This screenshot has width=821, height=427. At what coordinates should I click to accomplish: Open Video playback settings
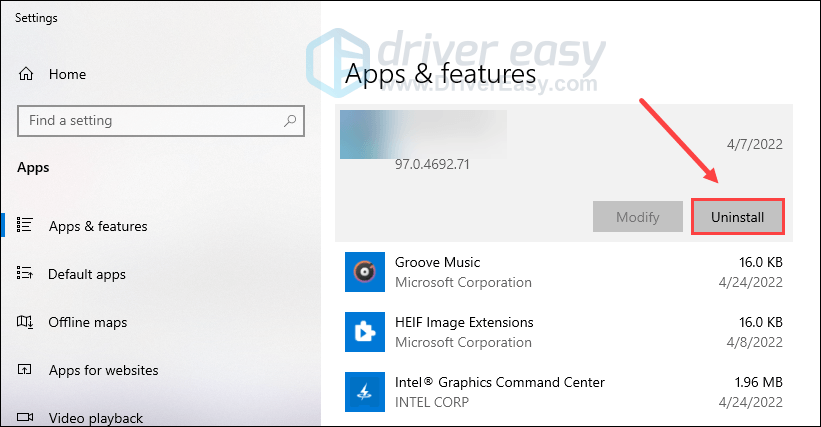(96, 418)
